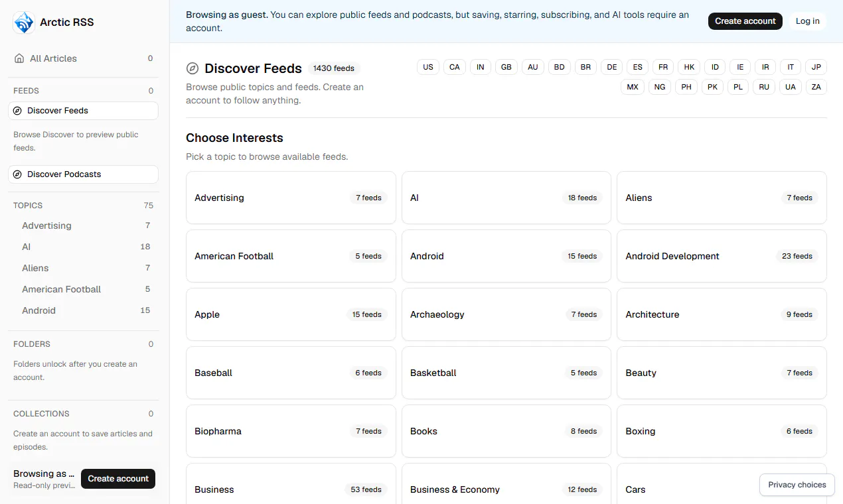Screen dimensions: 843x504
Task: Filter feeds by AU country
Action: point(533,67)
